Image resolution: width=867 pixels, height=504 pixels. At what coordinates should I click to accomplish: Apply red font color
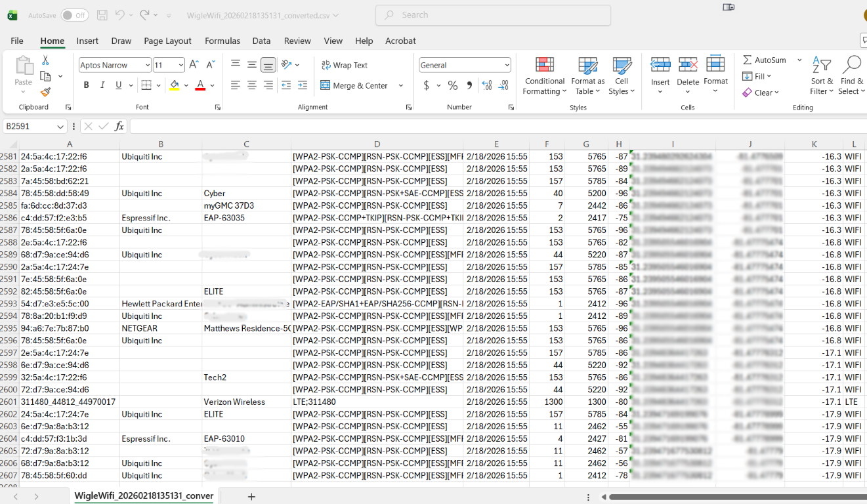200,85
